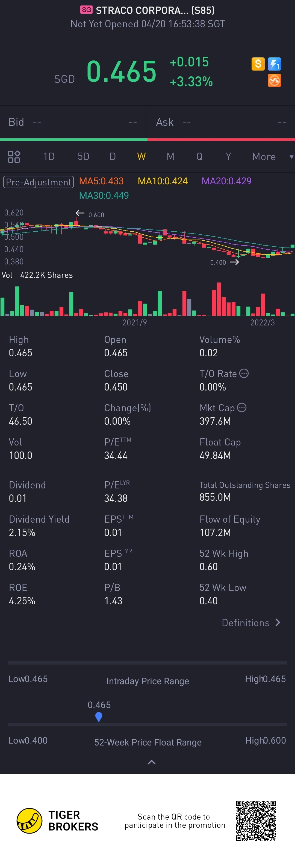Tap the Vol 422.2K Shares label
This screenshot has width=295, height=868.
click(37, 275)
